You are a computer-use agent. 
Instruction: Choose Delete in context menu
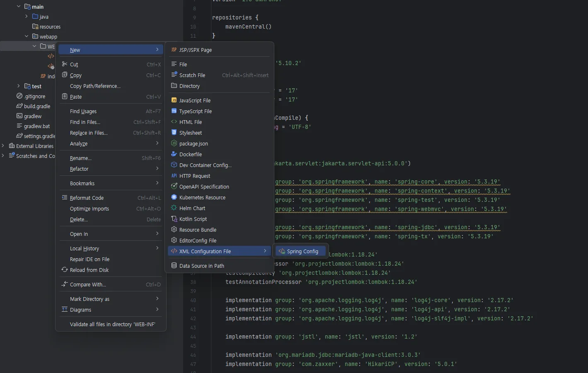pos(111,219)
